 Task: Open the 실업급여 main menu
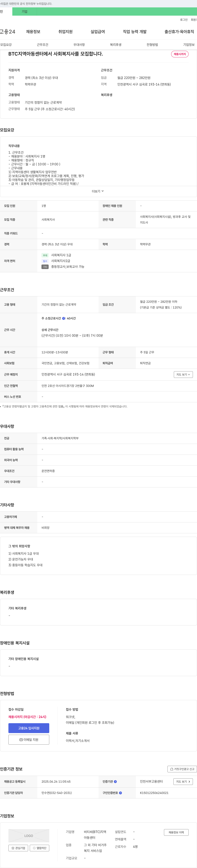click(x=98, y=32)
